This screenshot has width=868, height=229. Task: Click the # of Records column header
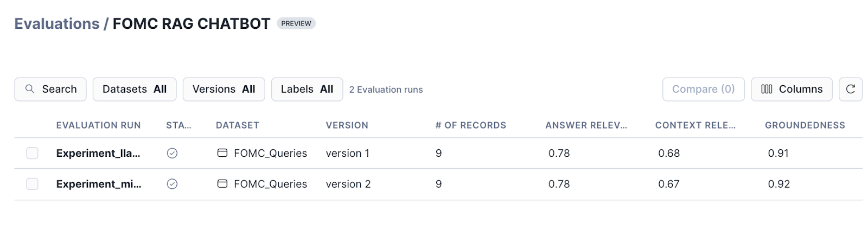(470, 125)
